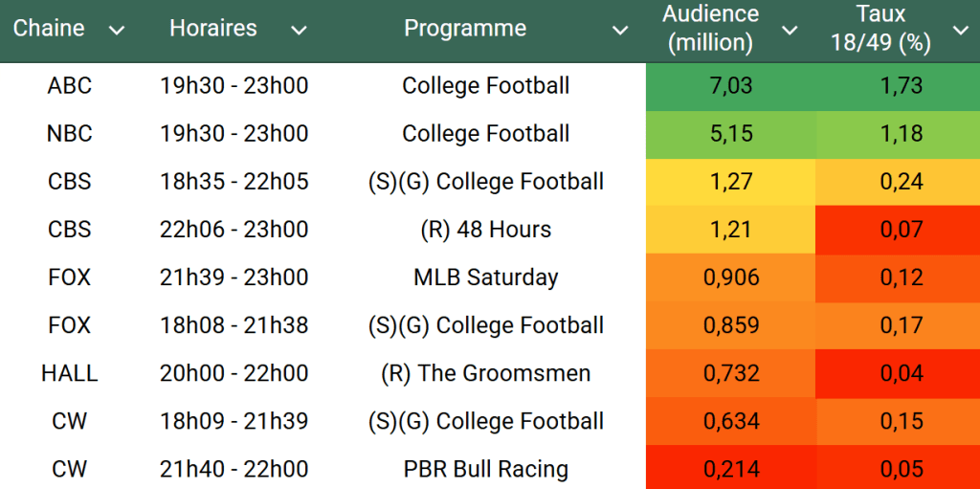Click the MLB Saturday programme cell
Viewport: 980px width, 489px height.
486,278
